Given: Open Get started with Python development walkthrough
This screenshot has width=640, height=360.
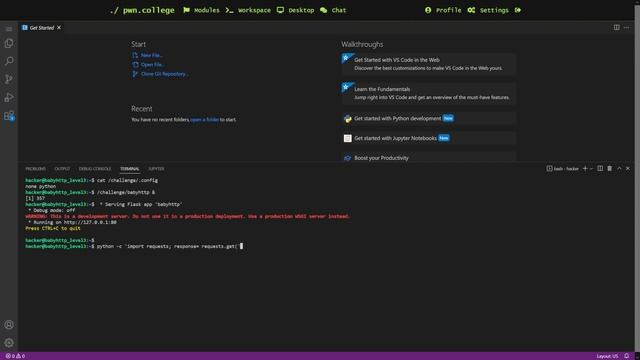Looking at the screenshot, I should click(x=429, y=118).
